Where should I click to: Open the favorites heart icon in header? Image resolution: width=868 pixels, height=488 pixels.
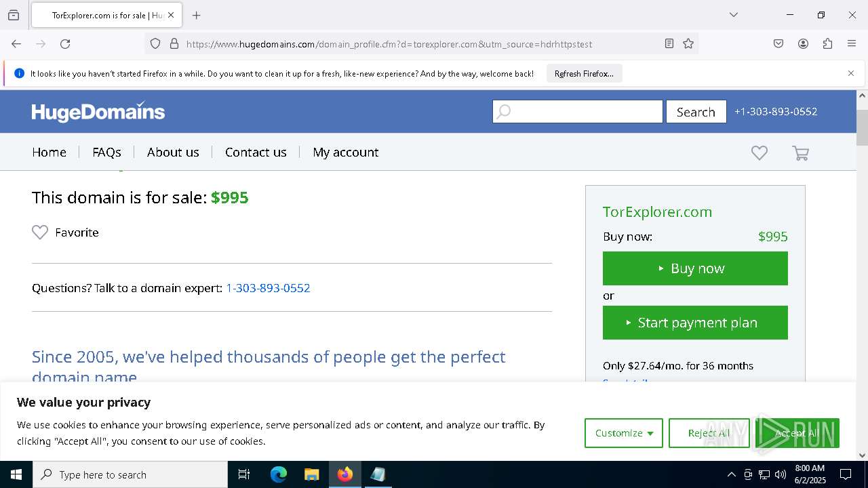pos(759,153)
